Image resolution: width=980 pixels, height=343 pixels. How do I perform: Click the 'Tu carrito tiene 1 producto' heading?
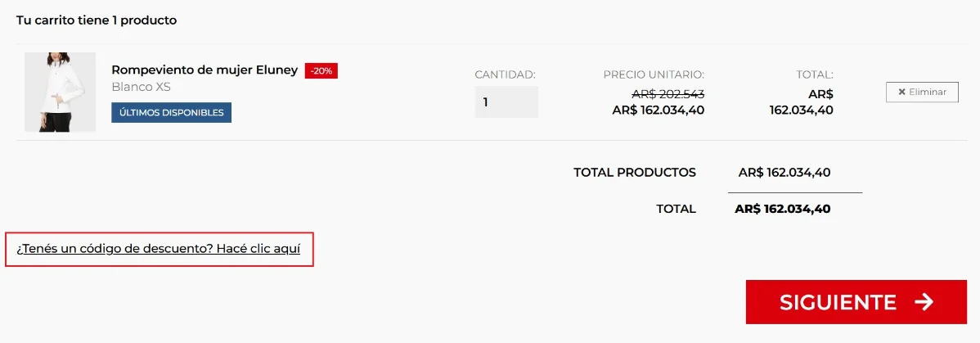pyautogui.click(x=97, y=20)
